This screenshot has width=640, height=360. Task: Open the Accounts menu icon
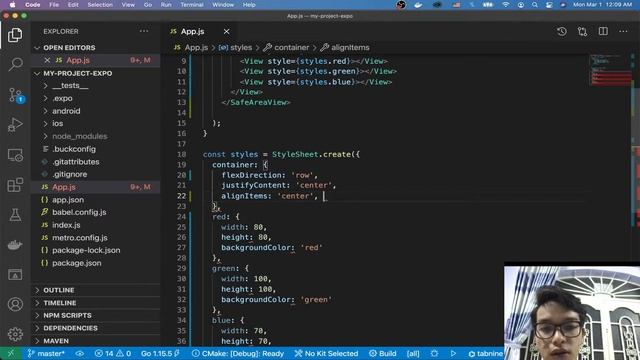click(x=15, y=304)
